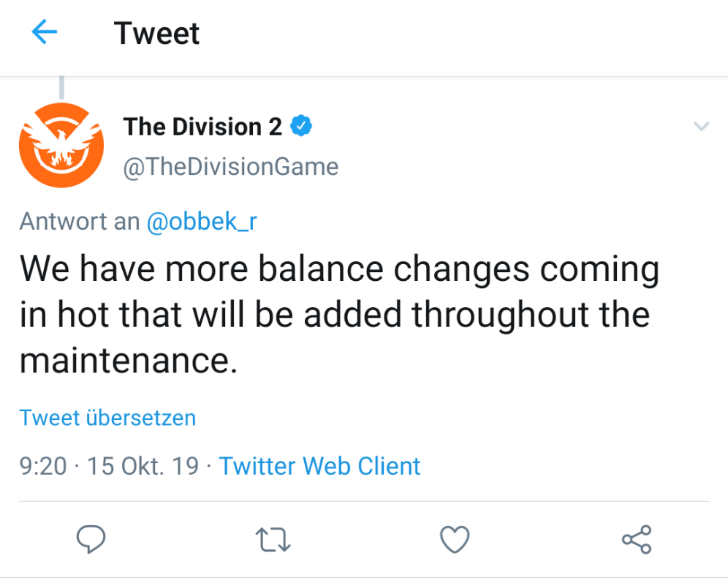
Task: Click the back arrow to return
Action: pos(44,32)
